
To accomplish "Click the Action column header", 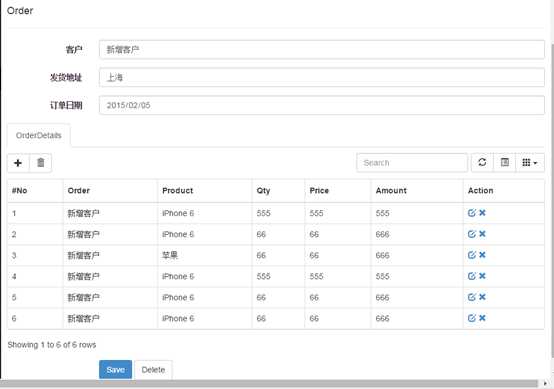I will pyautogui.click(x=504, y=191).
